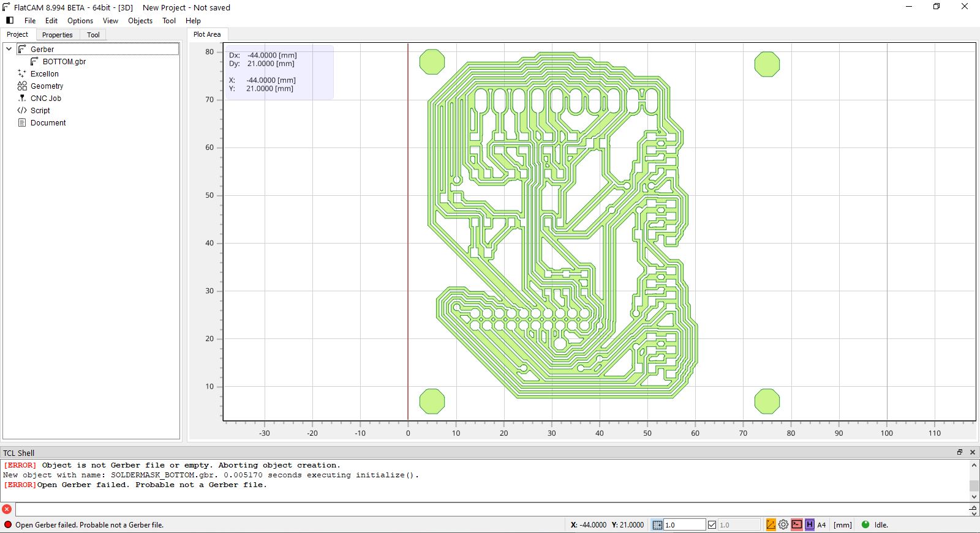The height and width of the screenshot is (533, 980).
Task: Click the top-left octagonal pad in the plot
Action: [x=432, y=62]
